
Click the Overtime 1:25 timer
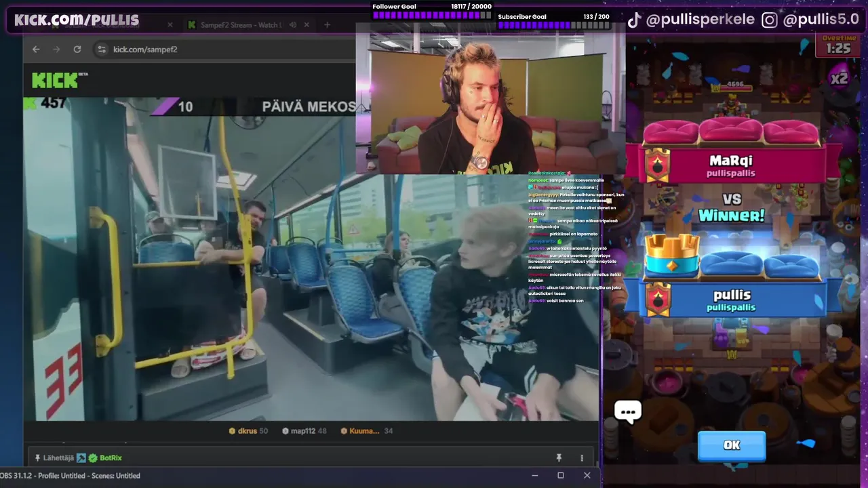(840, 45)
